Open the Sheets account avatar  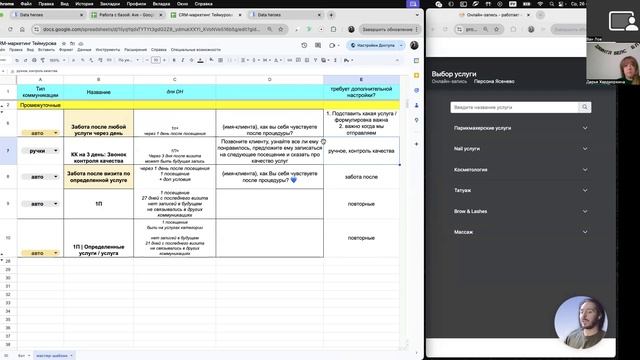tap(414, 45)
